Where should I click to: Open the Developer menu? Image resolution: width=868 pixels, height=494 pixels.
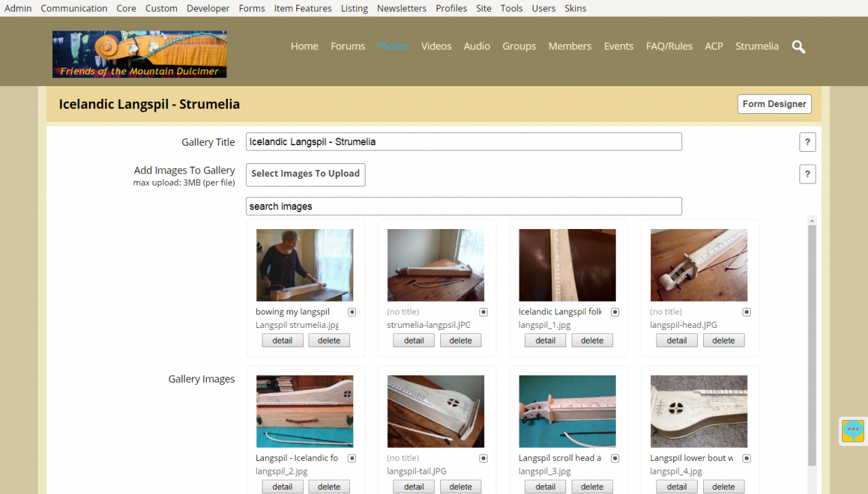(208, 8)
